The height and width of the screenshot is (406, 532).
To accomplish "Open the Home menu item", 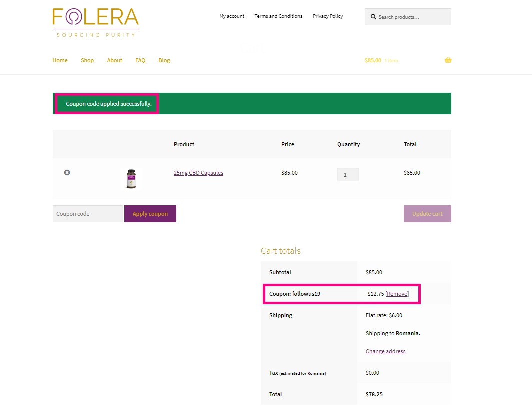I will click(60, 60).
